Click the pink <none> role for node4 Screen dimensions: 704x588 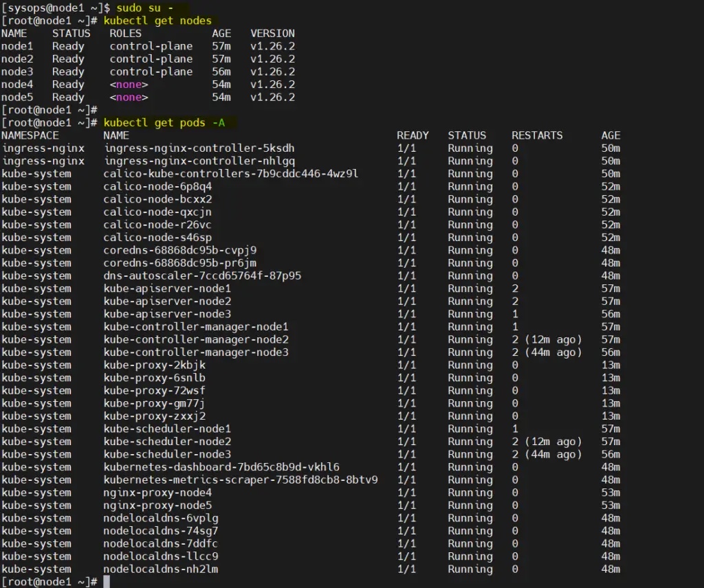129,84
